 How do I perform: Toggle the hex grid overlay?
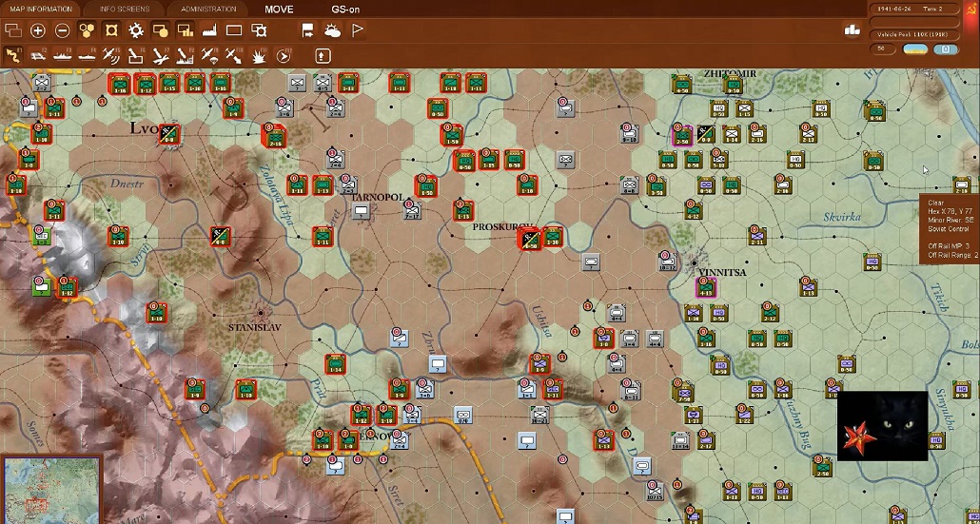(87, 30)
